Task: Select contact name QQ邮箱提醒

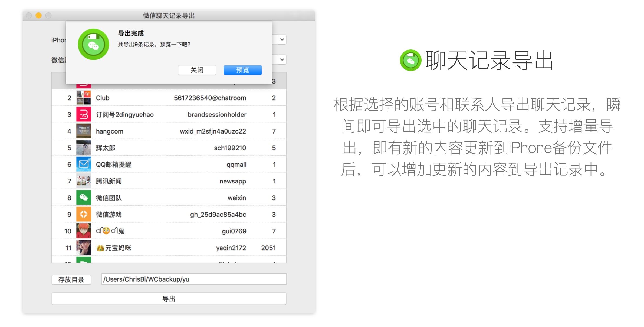Action: pyautogui.click(x=114, y=165)
